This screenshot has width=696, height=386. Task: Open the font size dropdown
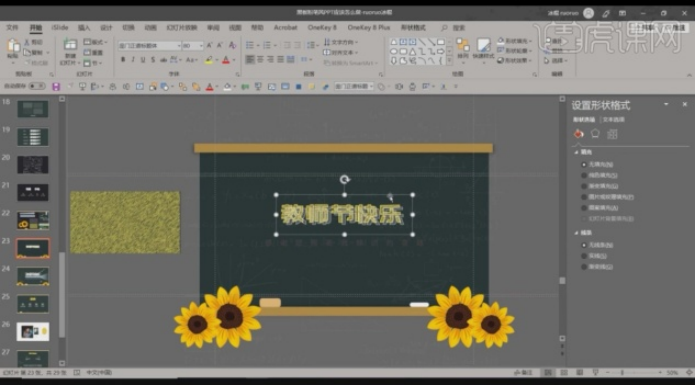[x=201, y=46]
